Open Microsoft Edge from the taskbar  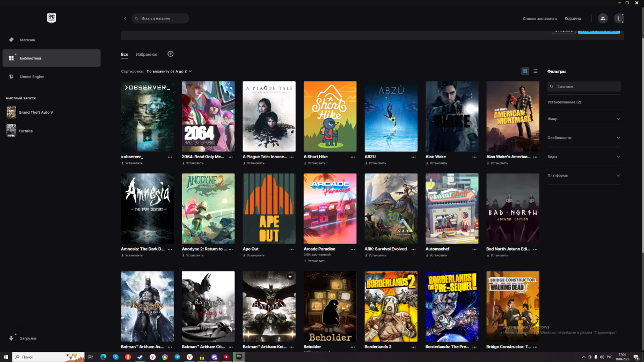click(x=103, y=357)
